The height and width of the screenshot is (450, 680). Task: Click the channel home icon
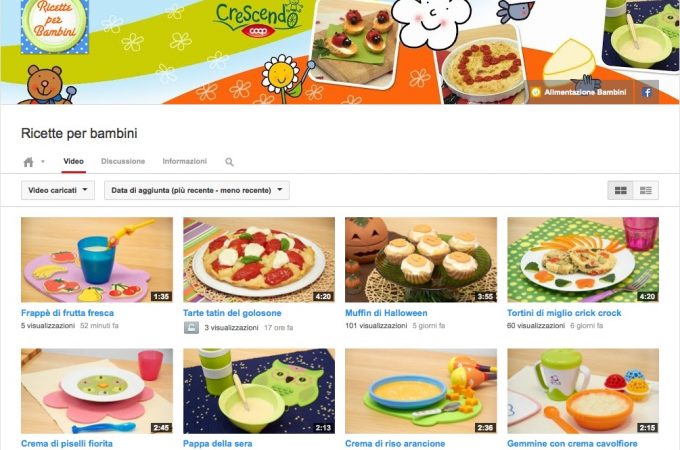(x=28, y=162)
